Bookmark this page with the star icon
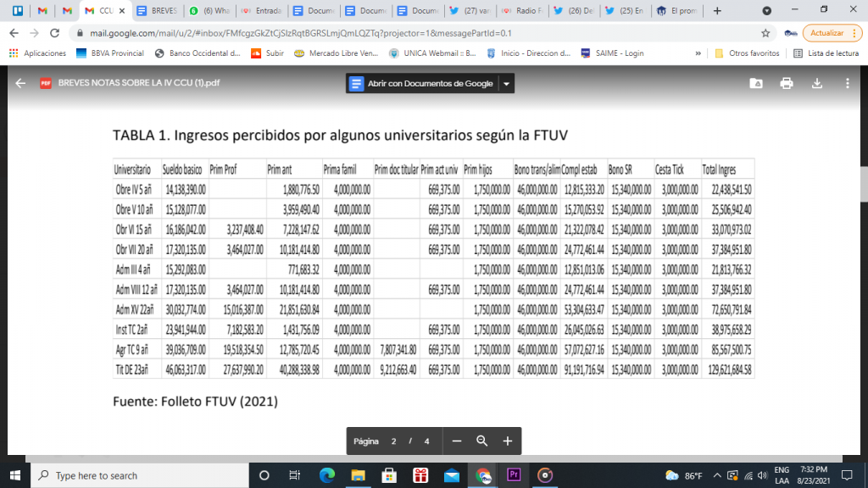 765,33
